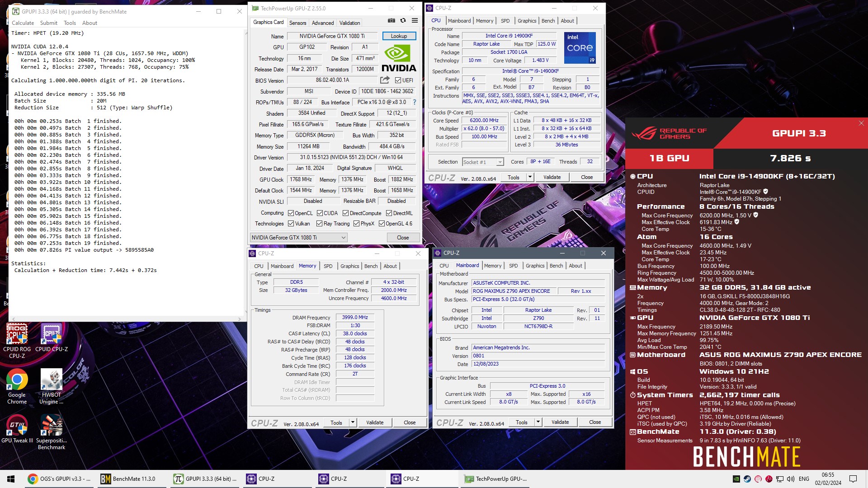
Task: Toggle the PhysX checkbox
Action: (x=356, y=224)
